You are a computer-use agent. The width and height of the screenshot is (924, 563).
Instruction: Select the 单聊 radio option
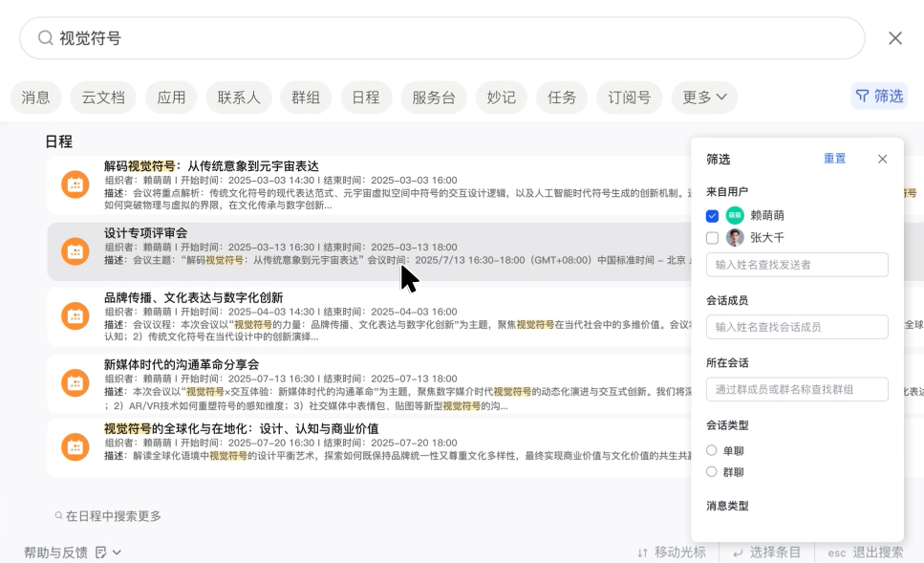[x=711, y=450]
